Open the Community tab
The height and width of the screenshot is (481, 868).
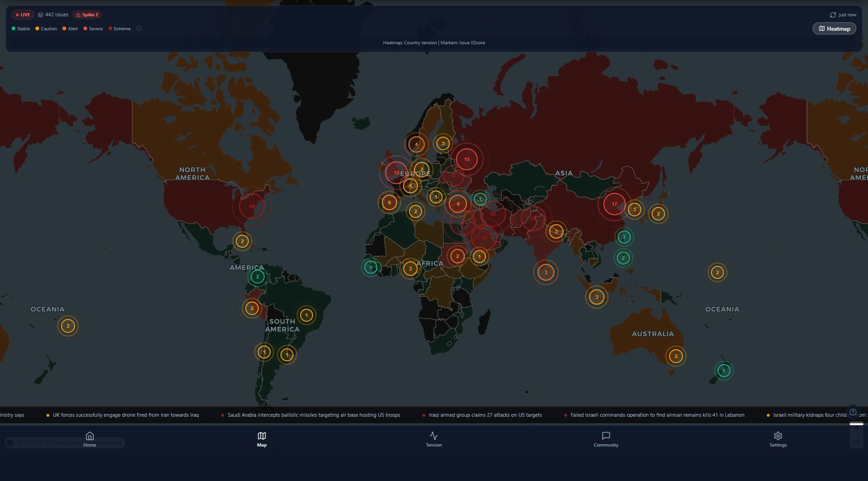coord(606,439)
